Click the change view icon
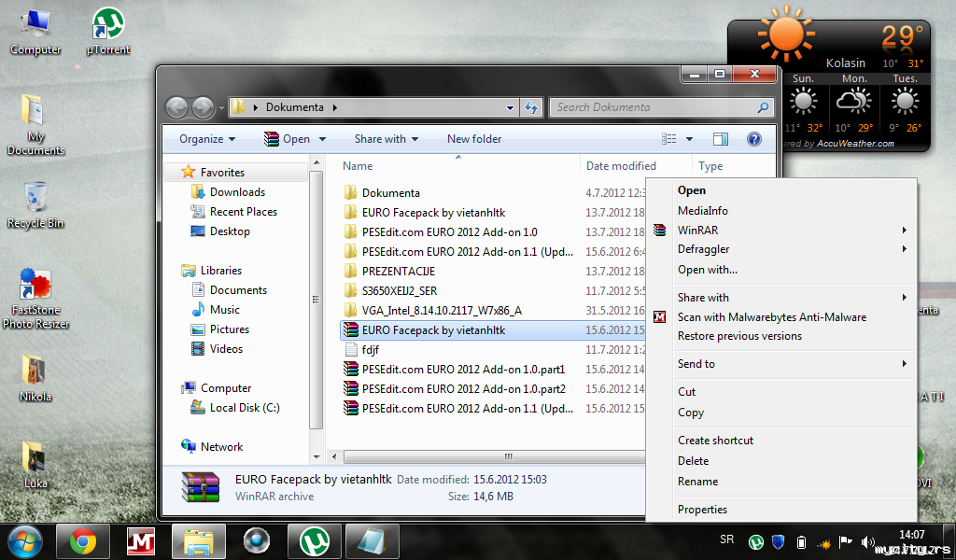 click(668, 139)
